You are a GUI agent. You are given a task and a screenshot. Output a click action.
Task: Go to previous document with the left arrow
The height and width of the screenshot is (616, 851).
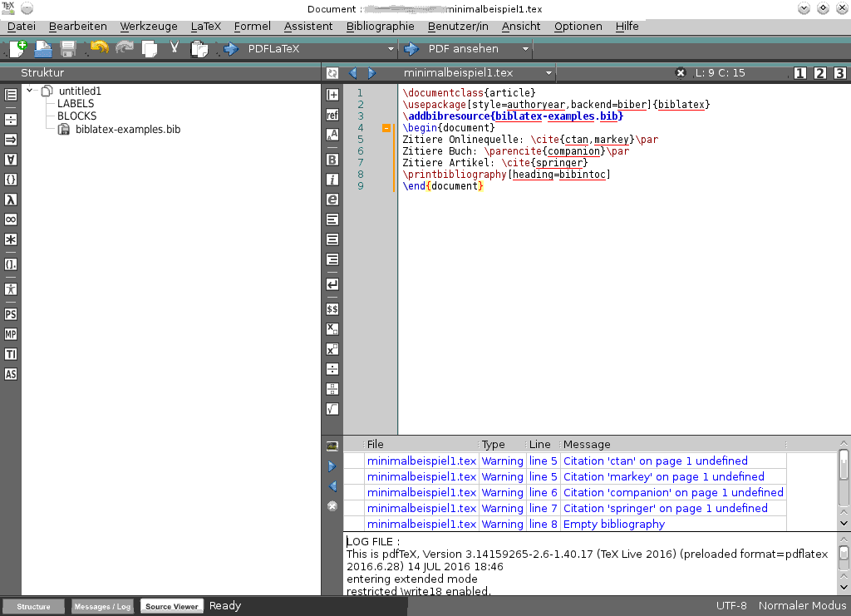(x=352, y=72)
